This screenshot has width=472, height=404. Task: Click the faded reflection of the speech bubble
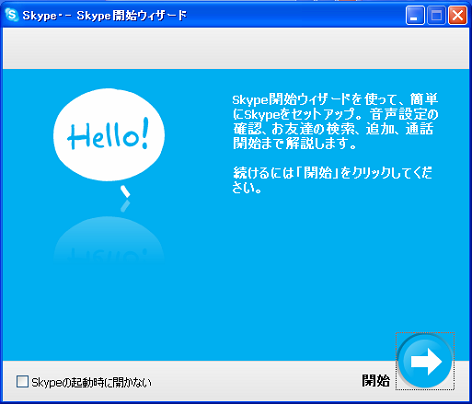pyautogui.click(x=109, y=240)
